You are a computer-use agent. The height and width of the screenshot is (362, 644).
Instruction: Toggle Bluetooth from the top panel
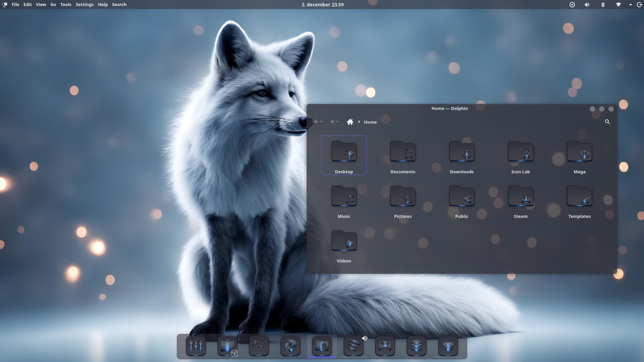point(603,5)
